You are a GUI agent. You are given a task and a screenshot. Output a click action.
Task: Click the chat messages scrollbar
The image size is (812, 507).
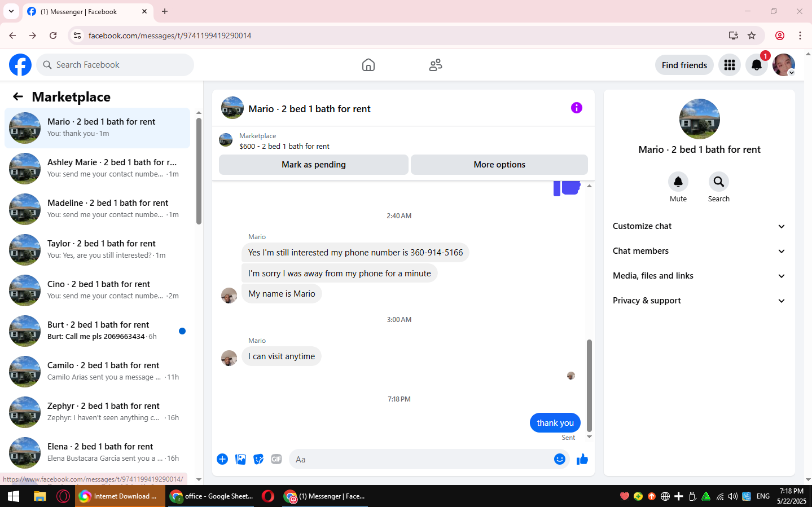coord(589,385)
